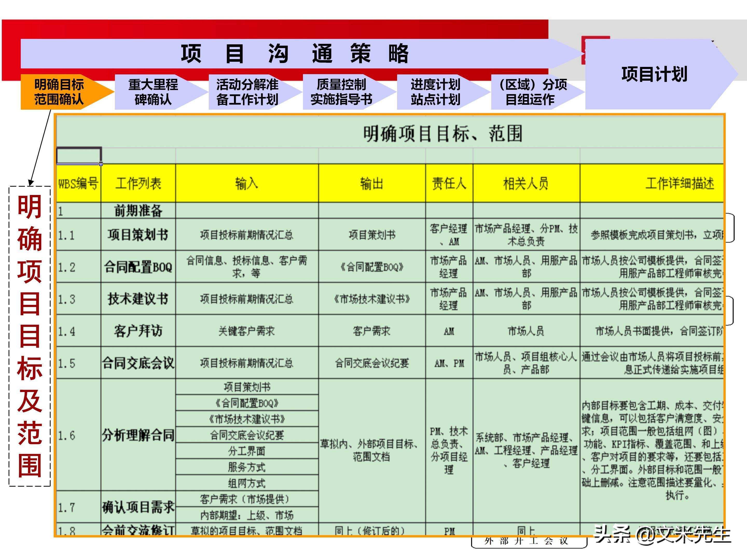This screenshot has width=747, height=560.
Task: Click the 关键客户需求 input cell
Action: click(x=247, y=331)
